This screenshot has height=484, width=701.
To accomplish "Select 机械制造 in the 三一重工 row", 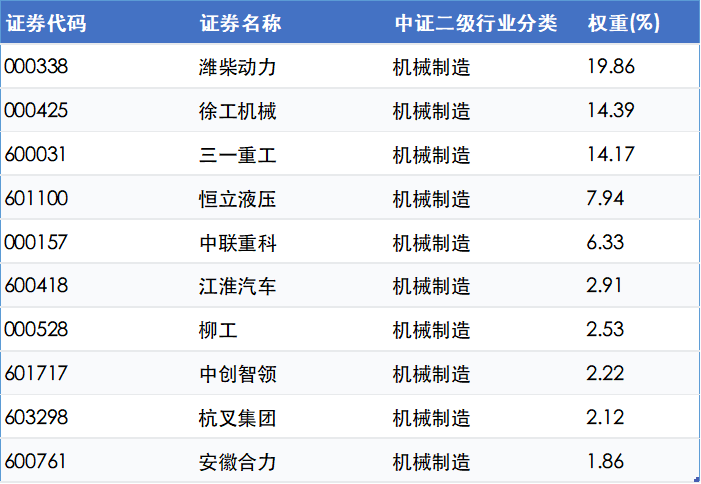I will [x=431, y=156].
